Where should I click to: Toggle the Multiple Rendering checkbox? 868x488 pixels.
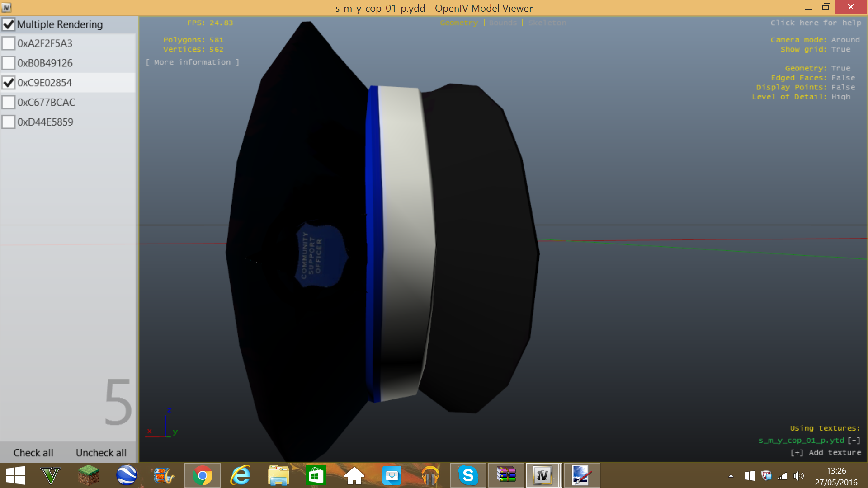(x=9, y=24)
